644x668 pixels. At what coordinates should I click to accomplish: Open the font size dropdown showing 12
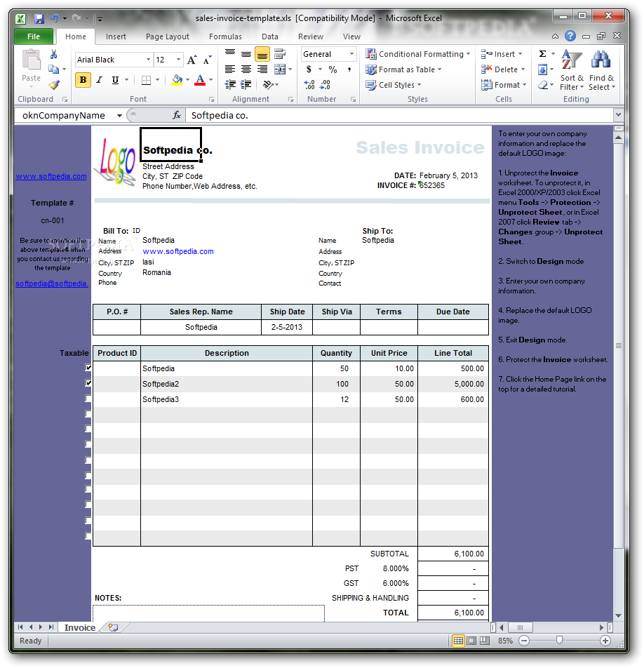point(178,60)
